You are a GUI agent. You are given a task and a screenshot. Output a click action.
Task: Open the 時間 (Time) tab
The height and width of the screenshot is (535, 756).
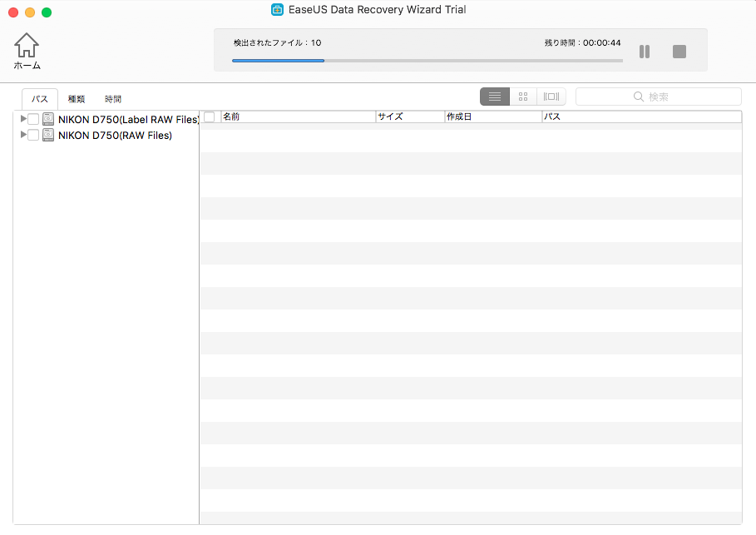113,99
